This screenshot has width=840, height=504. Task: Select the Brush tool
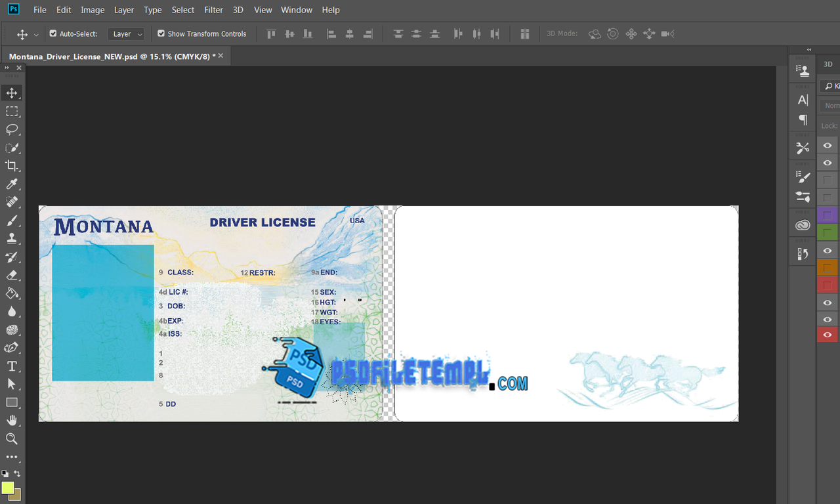coord(12,220)
